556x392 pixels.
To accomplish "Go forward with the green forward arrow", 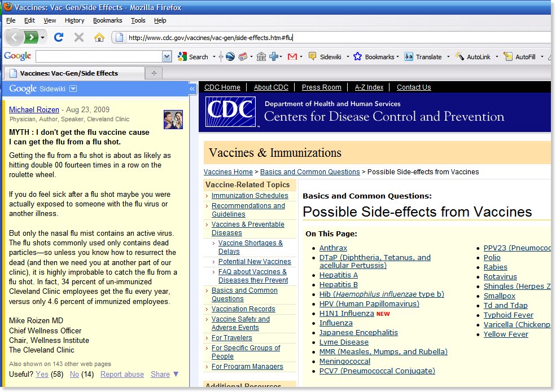I will 31,37.
